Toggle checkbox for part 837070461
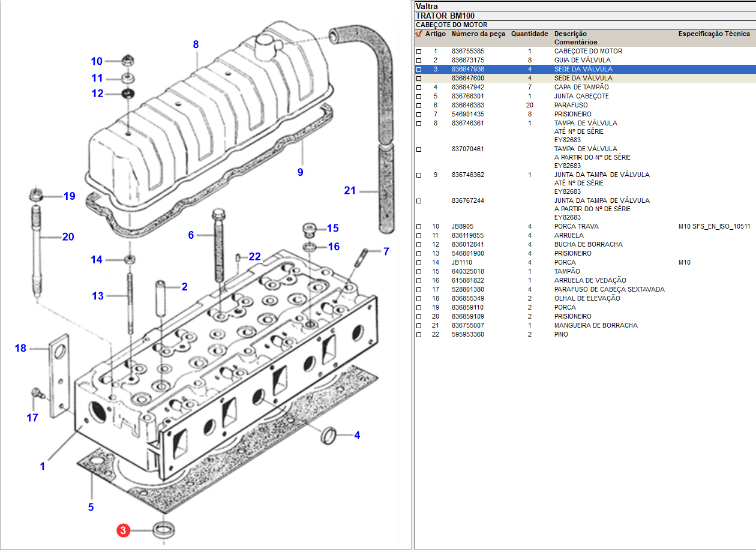 [x=419, y=149]
